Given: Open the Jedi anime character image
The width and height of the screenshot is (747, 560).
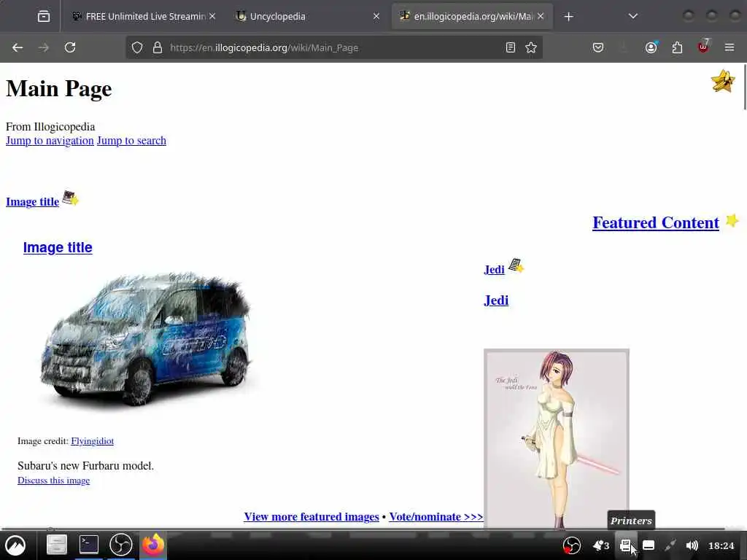Looking at the screenshot, I should (557, 438).
